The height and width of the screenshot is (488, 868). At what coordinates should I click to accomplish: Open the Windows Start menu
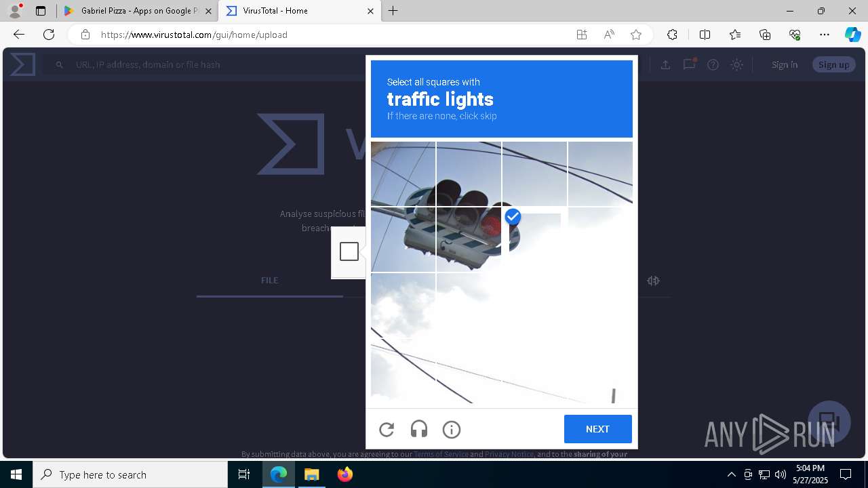[16, 474]
